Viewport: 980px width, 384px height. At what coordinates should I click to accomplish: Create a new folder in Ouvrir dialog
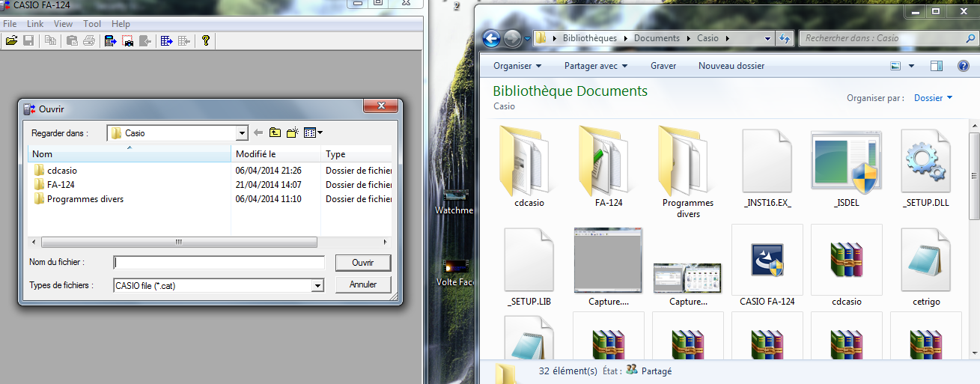point(293,132)
